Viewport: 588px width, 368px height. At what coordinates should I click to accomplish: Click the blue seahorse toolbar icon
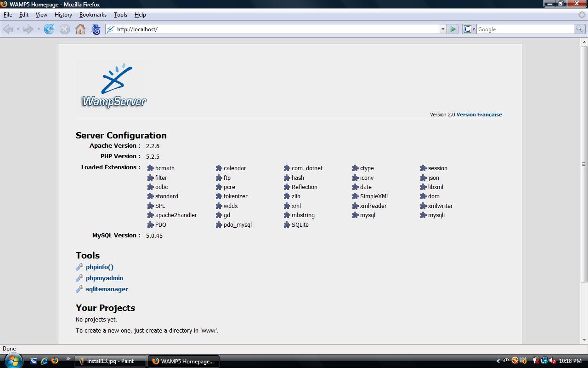coord(96,29)
